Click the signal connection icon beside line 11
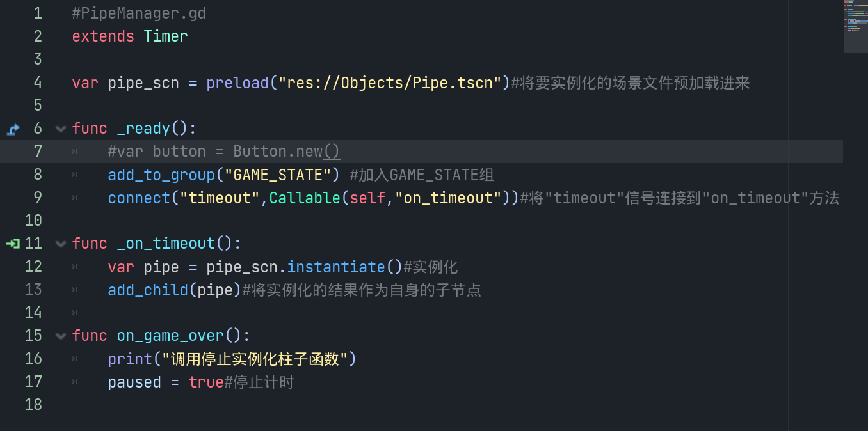The image size is (868, 431). click(x=13, y=244)
